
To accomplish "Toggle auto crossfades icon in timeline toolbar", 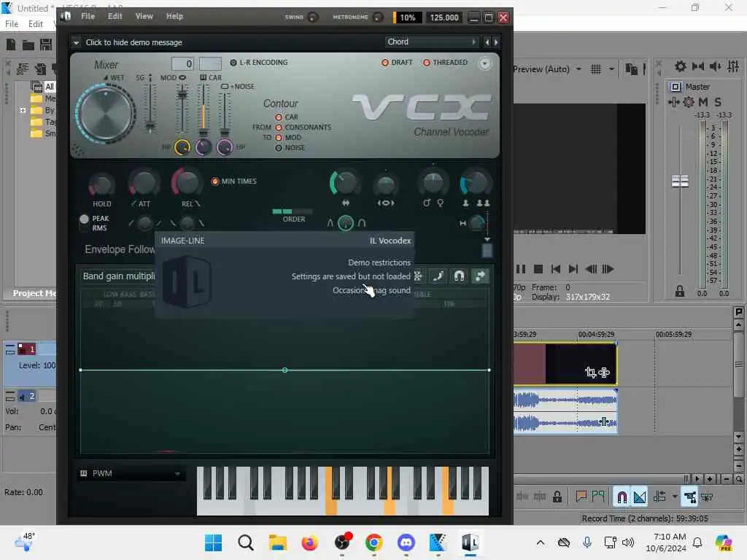I will (640, 497).
